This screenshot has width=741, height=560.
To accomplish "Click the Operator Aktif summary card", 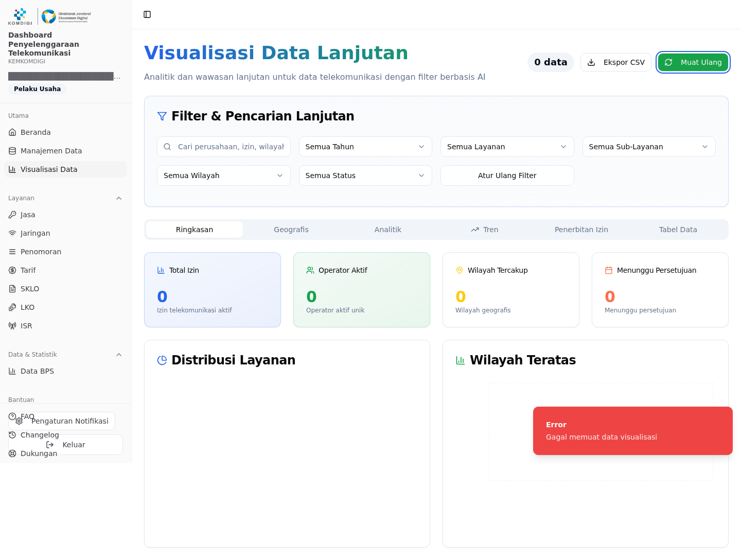I will click(x=362, y=290).
